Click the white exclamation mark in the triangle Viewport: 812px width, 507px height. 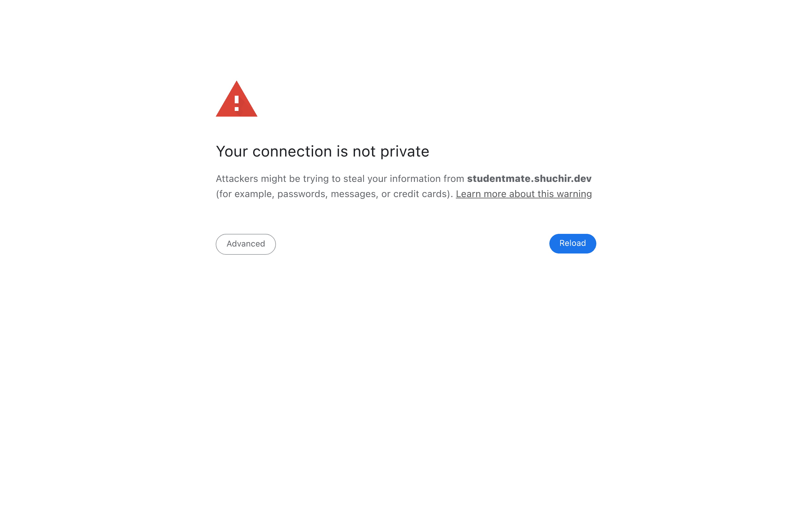[x=237, y=103]
